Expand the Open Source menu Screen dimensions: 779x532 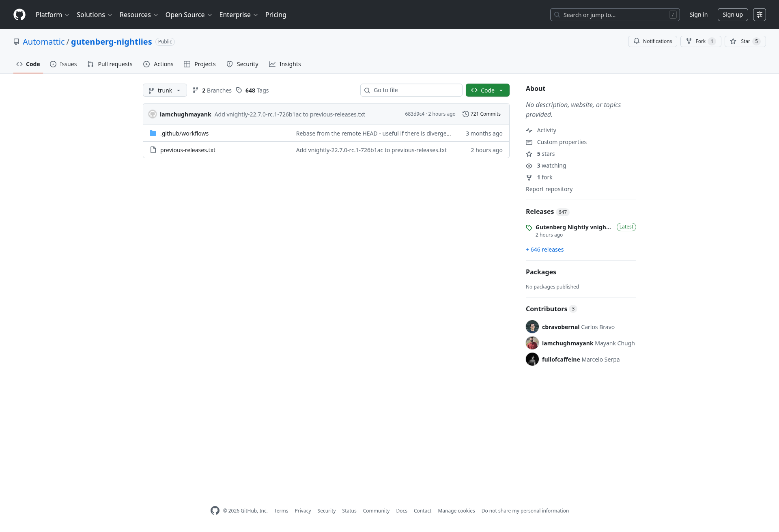pyautogui.click(x=189, y=15)
